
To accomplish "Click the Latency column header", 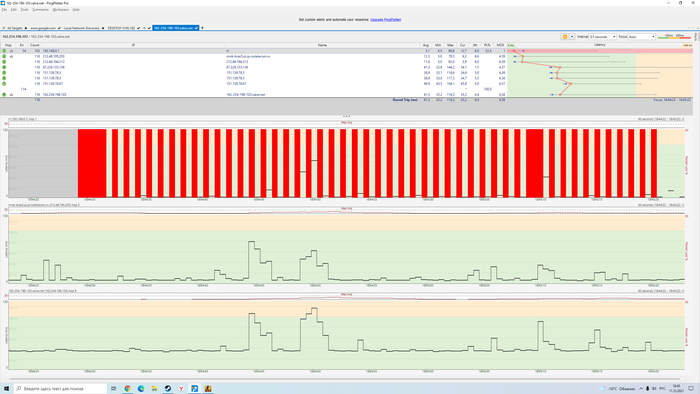I will (x=600, y=45).
